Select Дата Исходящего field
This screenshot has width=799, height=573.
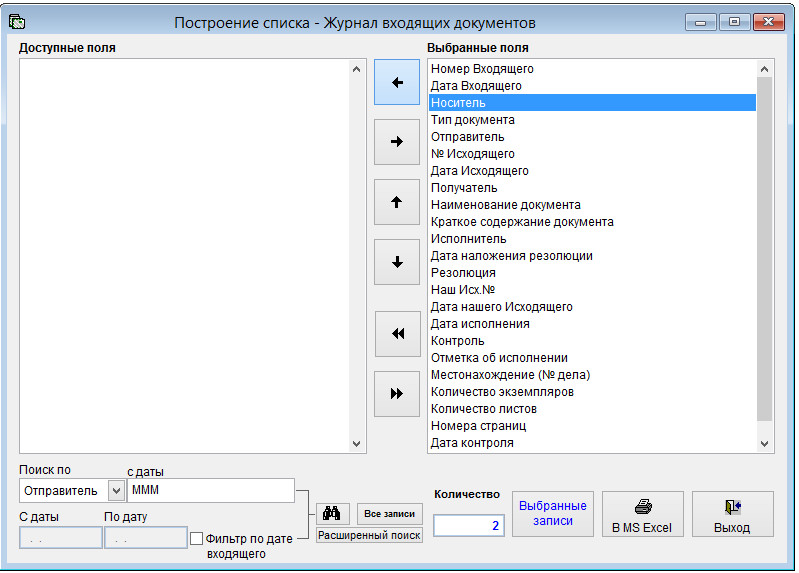592,171
